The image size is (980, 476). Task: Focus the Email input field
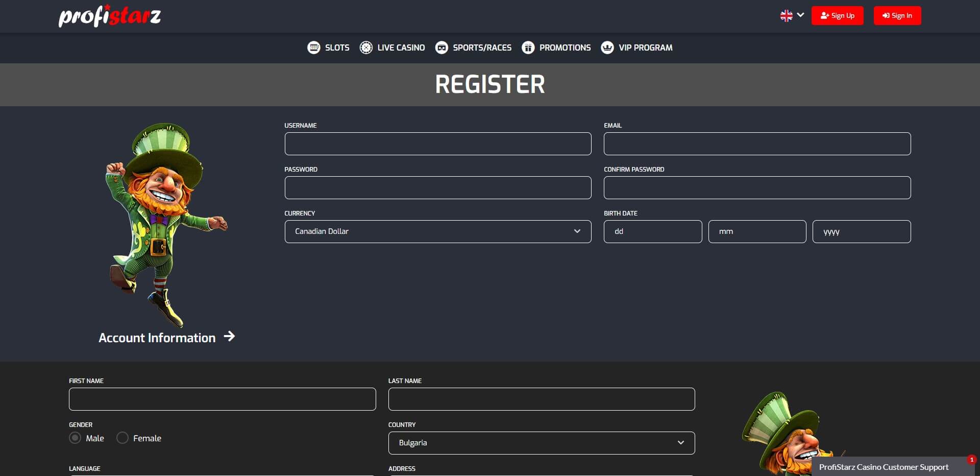coord(757,144)
